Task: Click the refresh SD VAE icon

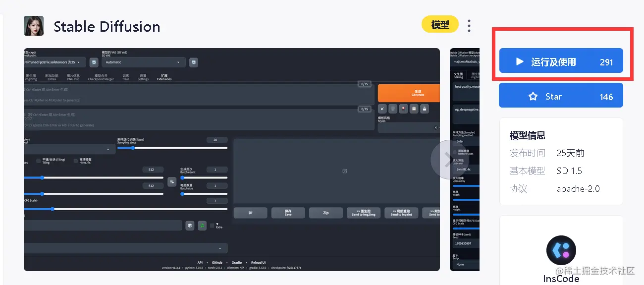Action: (194, 62)
